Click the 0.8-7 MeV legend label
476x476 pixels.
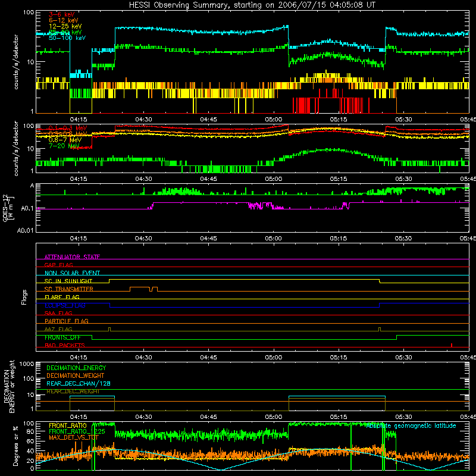pos(65,140)
